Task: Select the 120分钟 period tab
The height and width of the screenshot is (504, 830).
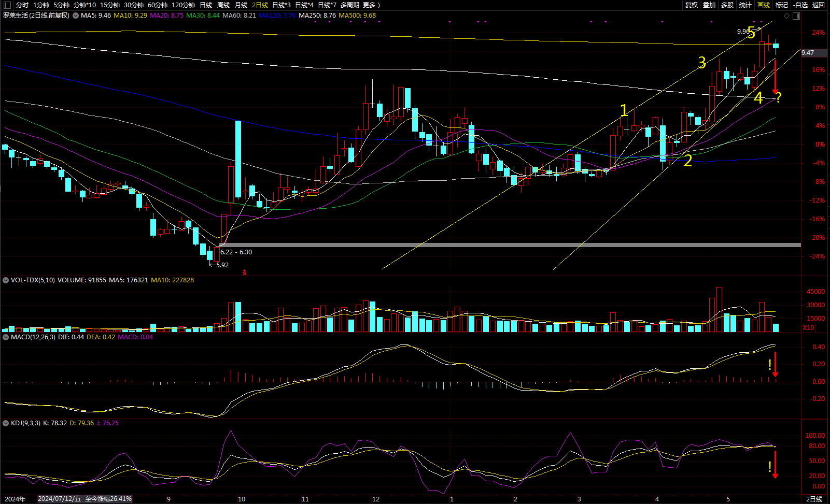Action: [183, 5]
